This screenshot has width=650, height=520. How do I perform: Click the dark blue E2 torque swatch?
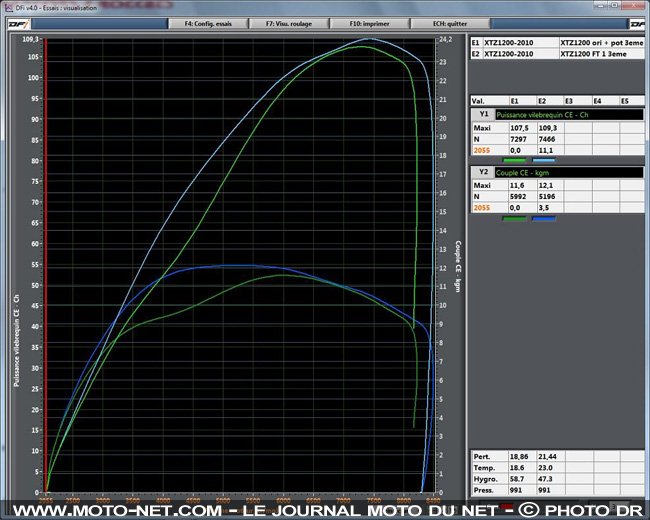tap(544, 217)
